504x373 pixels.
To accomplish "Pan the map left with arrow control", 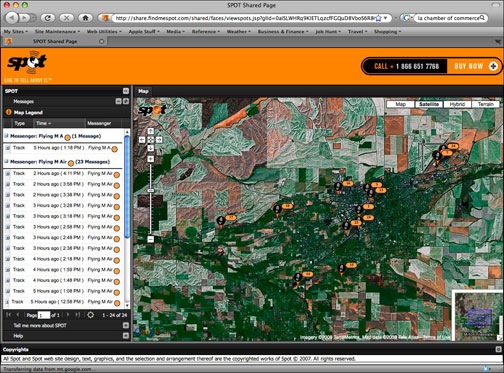I will point(142,140).
